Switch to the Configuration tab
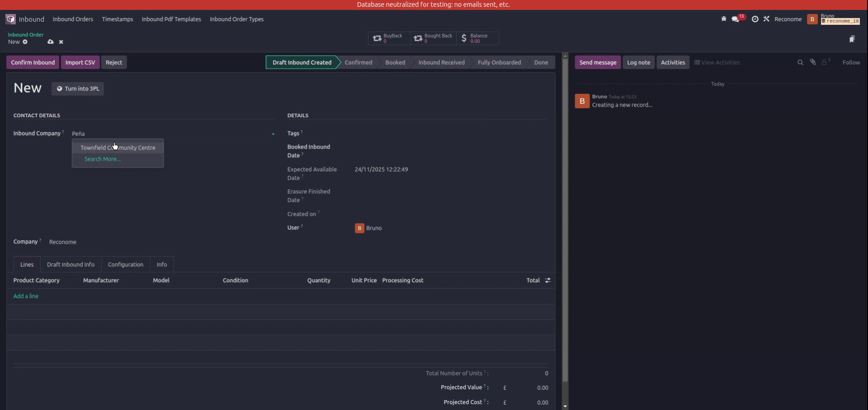Screen dimensions: 868x410 [x=125, y=264]
